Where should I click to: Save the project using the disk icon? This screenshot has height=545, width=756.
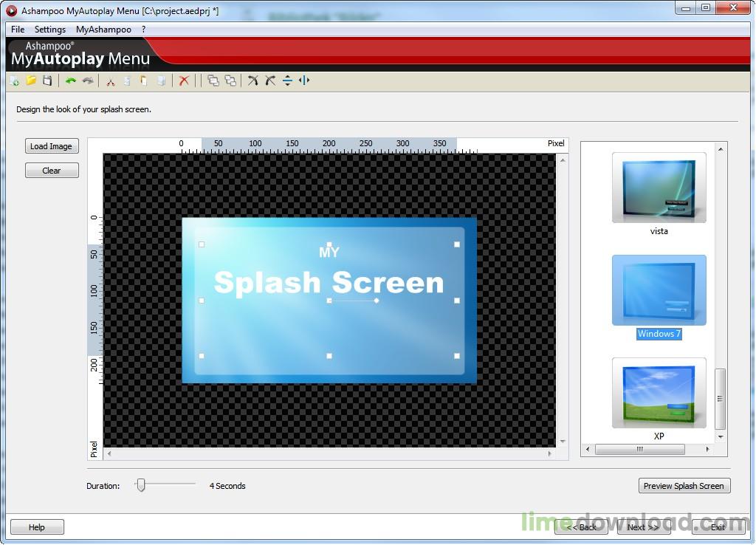tap(49, 80)
